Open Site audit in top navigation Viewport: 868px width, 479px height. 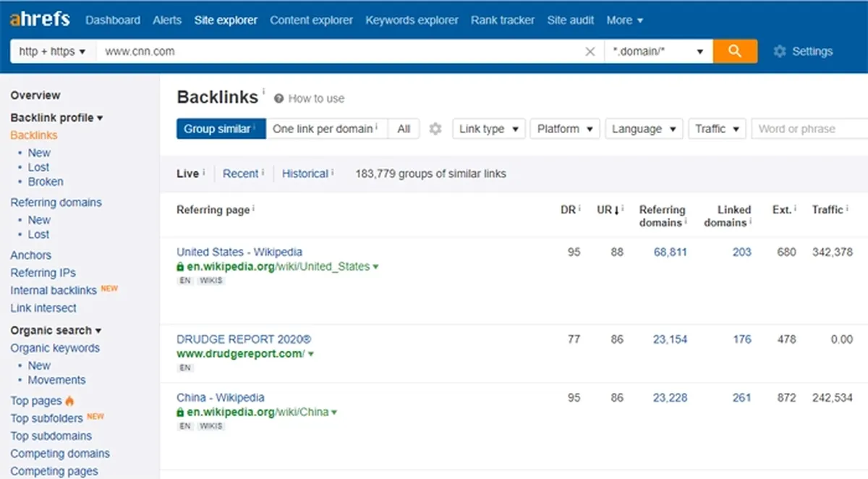tap(571, 20)
